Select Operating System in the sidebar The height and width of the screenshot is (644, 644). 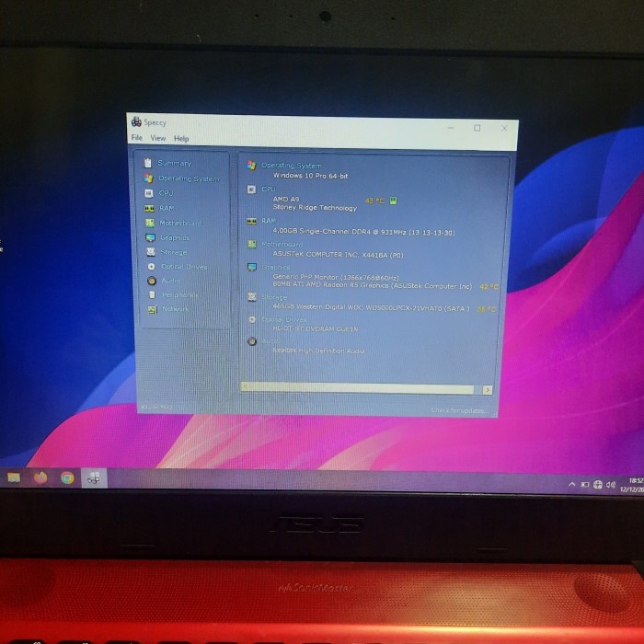(189, 178)
